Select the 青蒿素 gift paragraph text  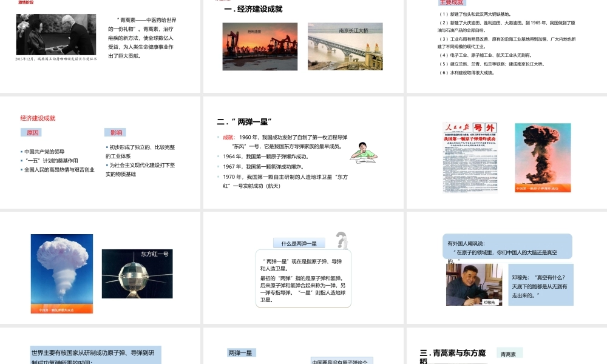click(142, 38)
